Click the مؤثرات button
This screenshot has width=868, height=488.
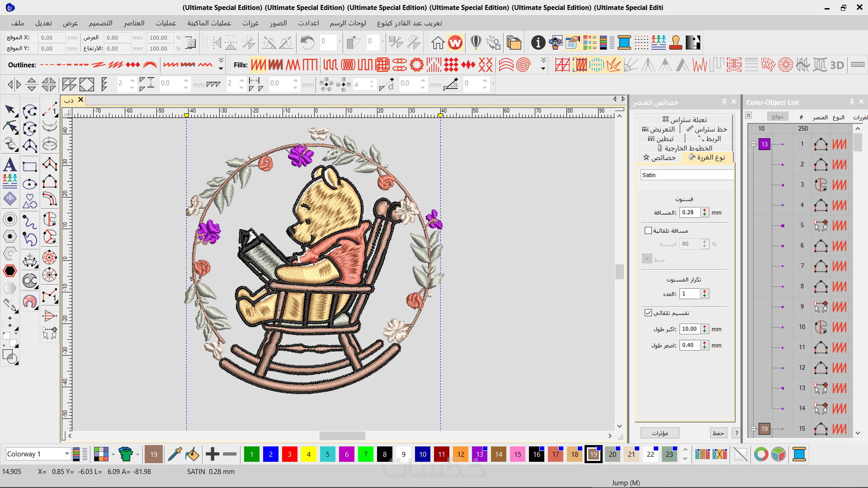coord(660,433)
